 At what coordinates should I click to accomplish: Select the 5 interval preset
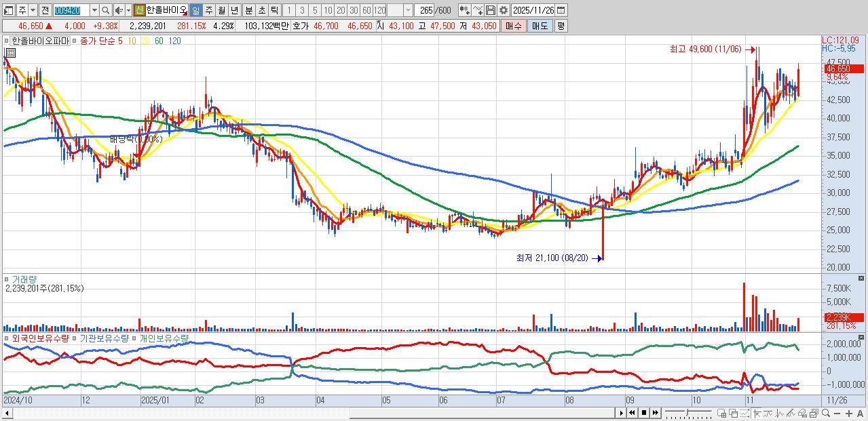[315, 10]
